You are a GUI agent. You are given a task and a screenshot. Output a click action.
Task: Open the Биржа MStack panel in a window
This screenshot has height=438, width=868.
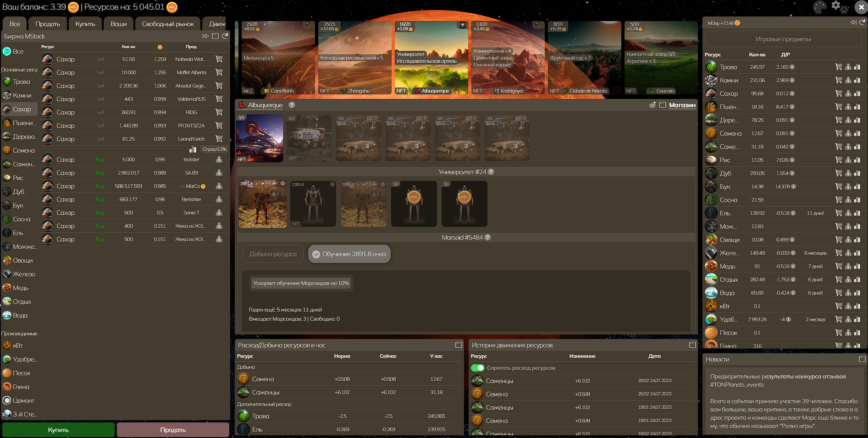[x=215, y=36]
